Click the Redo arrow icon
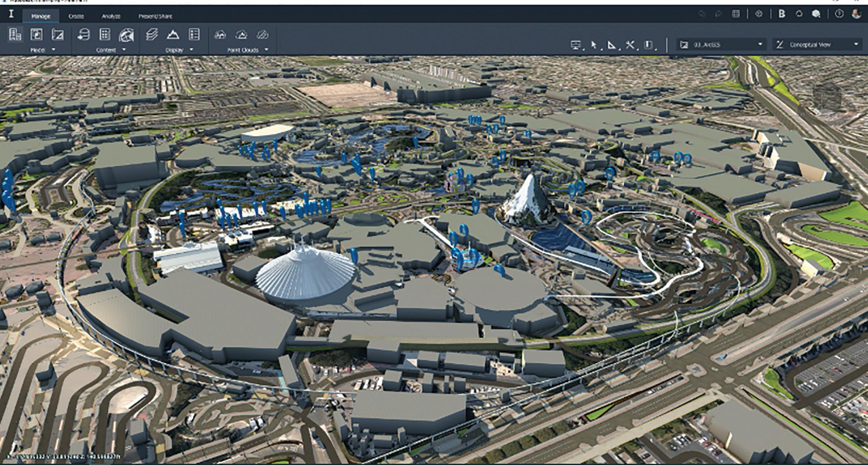This screenshot has width=868, height=465. tap(718, 14)
